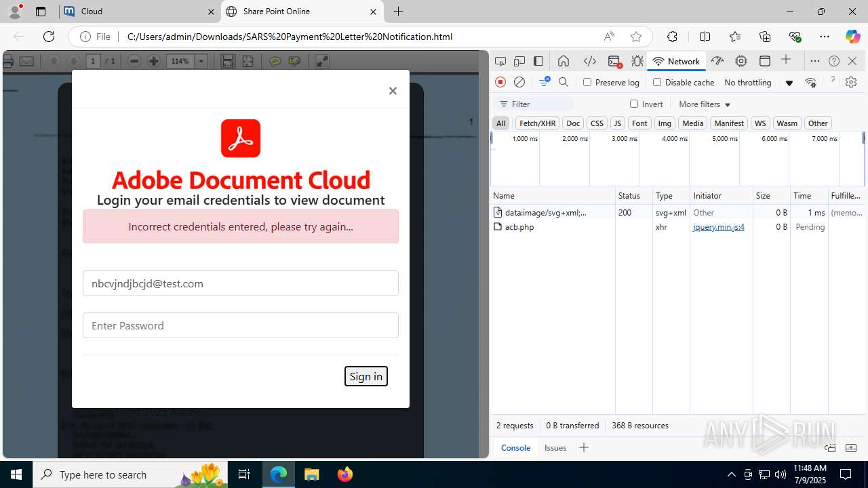Screen dimensions: 868x488
Task: Click the save disk icon in PDF toolbar
Action: tap(228, 61)
